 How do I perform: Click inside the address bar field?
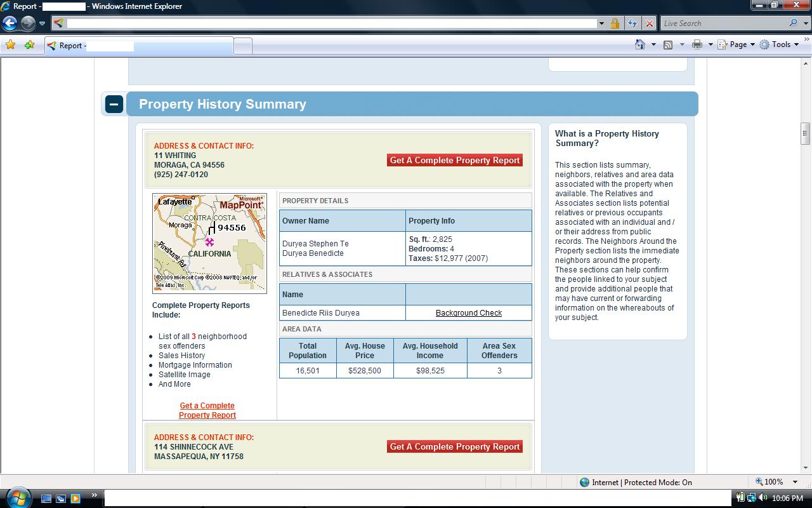click(x=331, y=23)
